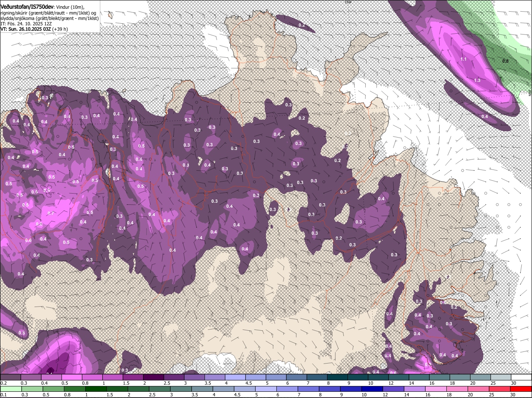
Task: Click the description line starting 'slydda/snjókoma'
Action: coord(49,18)
